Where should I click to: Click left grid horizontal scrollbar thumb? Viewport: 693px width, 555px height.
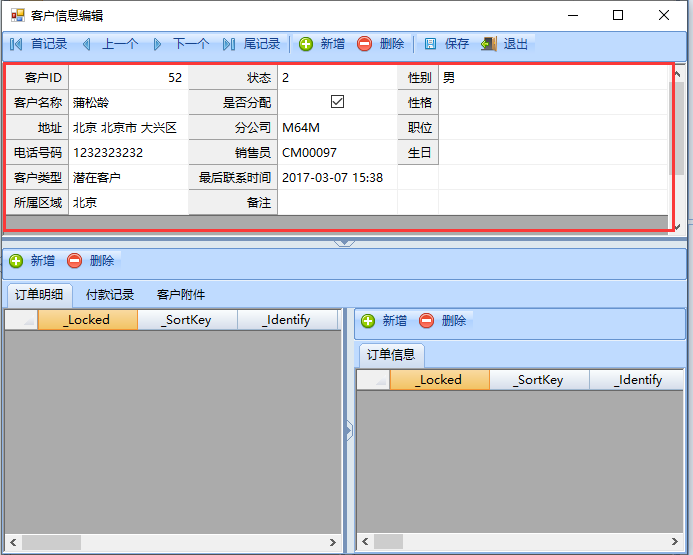click(51, 542)
